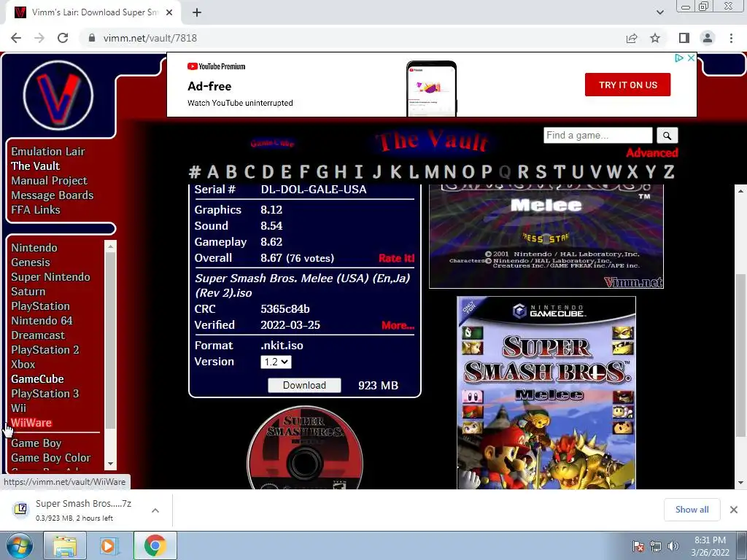Close the downloads bar
747x560 pixels.
[x=734, y=510]
